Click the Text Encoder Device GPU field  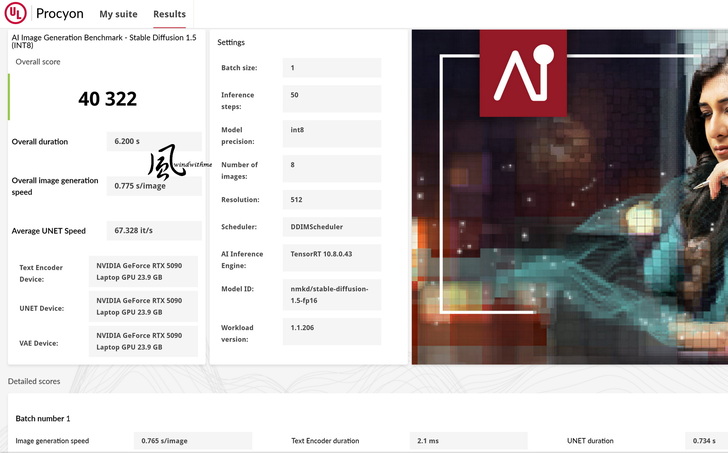[x=142, y=271]
